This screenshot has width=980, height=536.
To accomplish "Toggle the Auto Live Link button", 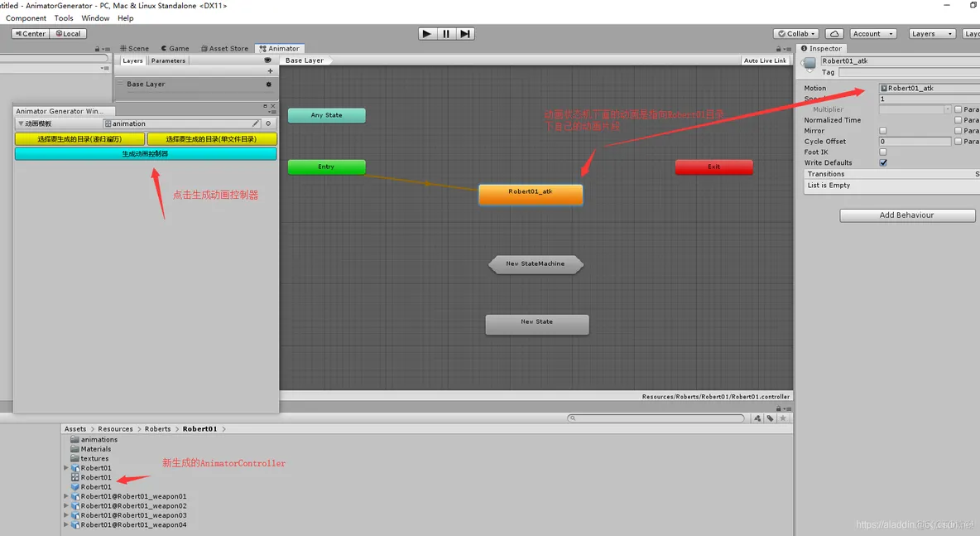I will tap(765, 60).
